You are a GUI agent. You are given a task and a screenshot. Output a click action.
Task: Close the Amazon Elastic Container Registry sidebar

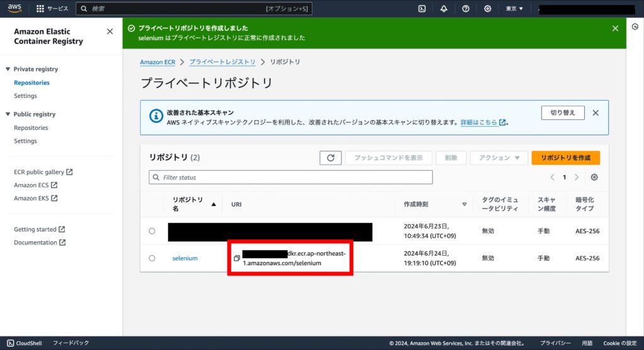point(109,31)
